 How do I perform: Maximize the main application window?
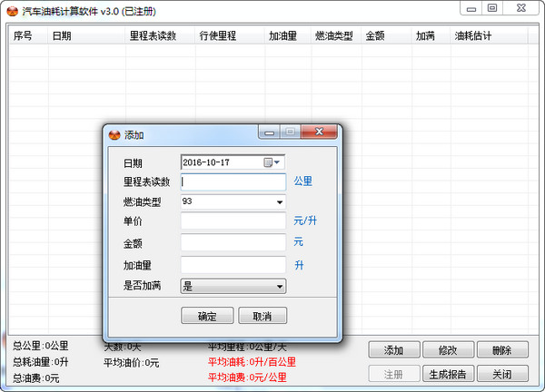(492, 7)
